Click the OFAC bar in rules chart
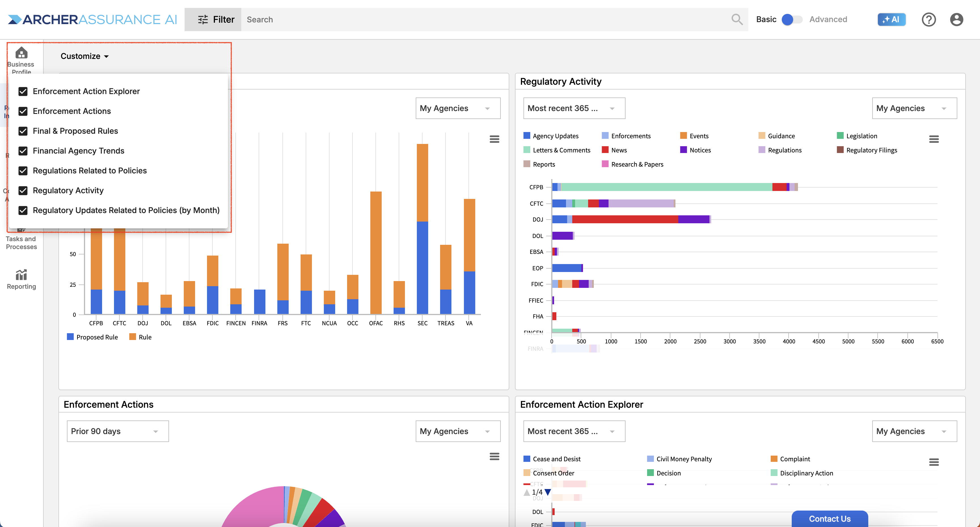Viewport: 980px width, 527px height. [x=375, y=253]
